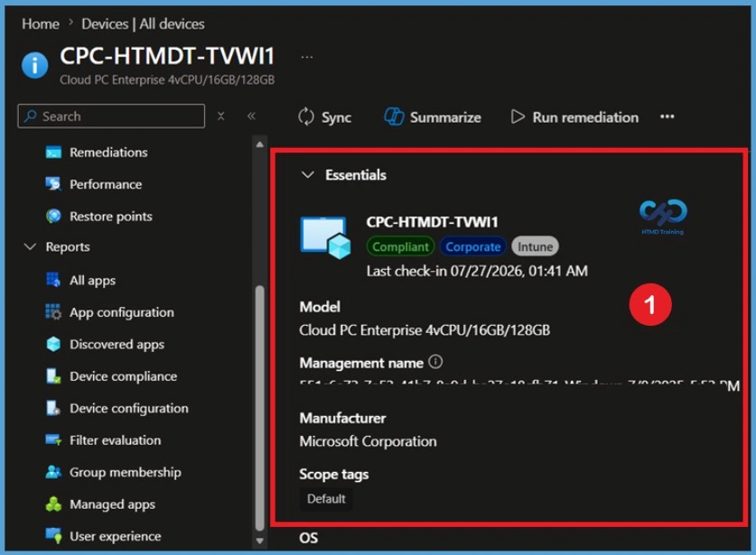Open the Managed apps icon

click(53, 504)
